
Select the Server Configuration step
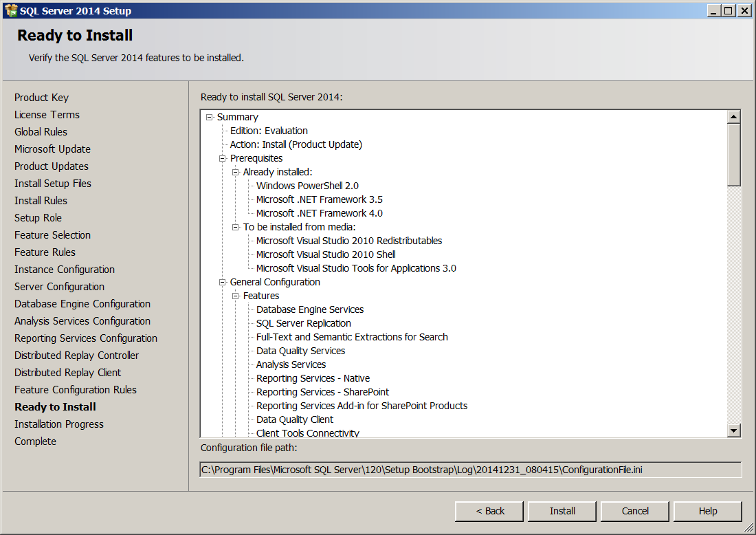(x=59, y=287)
